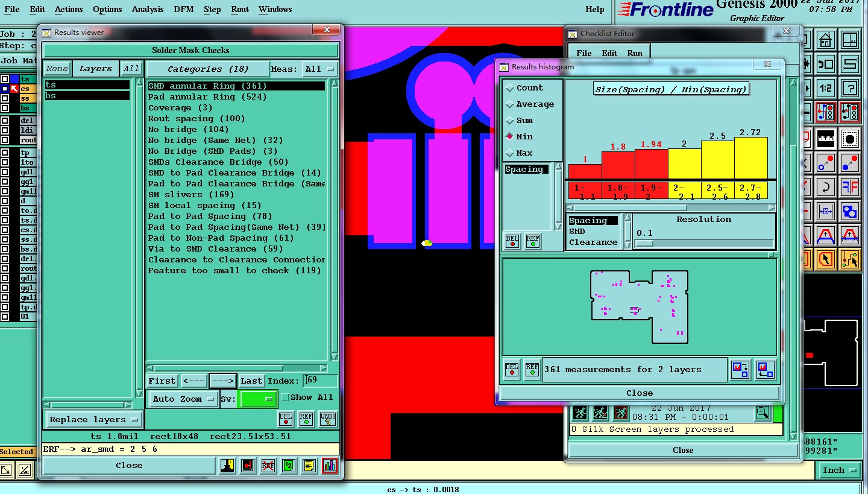Open the File menu in main menu bar
Image resolution: width=868 pixels, height=494 pixels.
[12, 9]
